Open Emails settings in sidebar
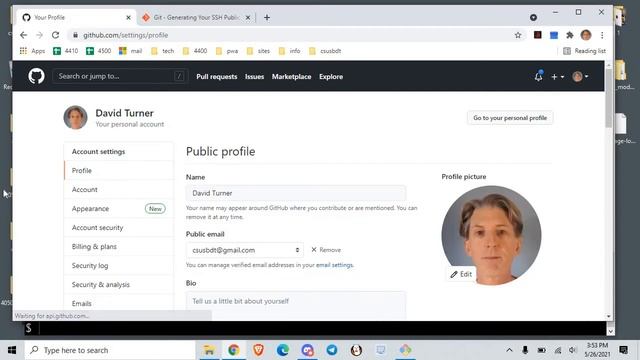640x360 pixels. [x=119, y=303]
